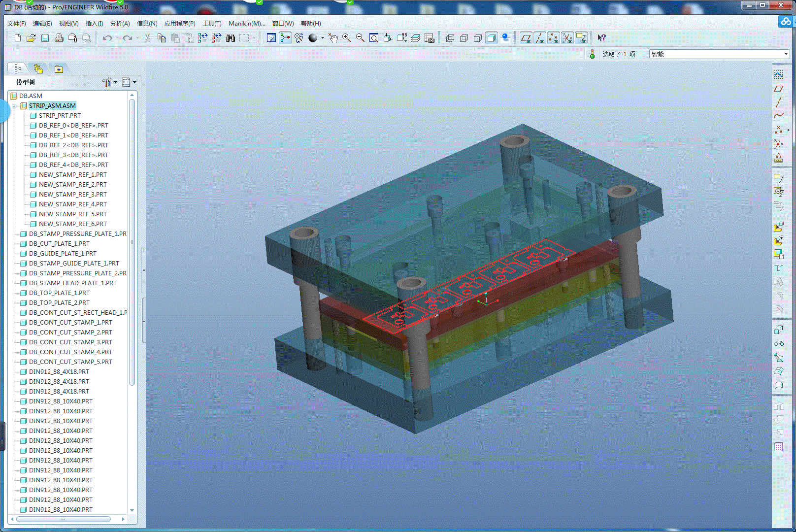Toggle datum planes display on/off

click(526, 38)
